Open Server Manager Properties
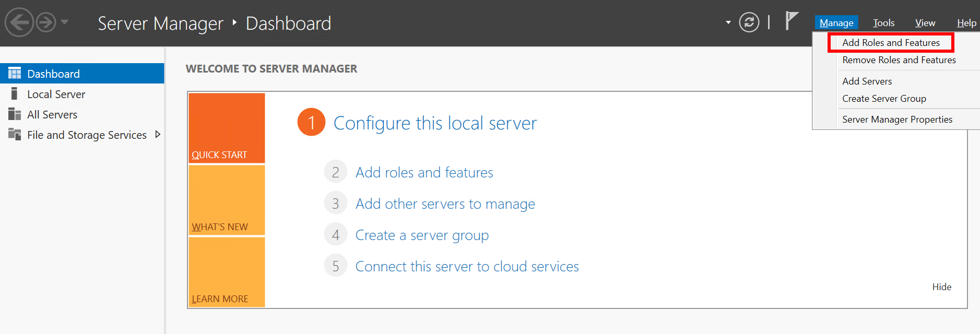980x334 pixels. click(897, 120)
